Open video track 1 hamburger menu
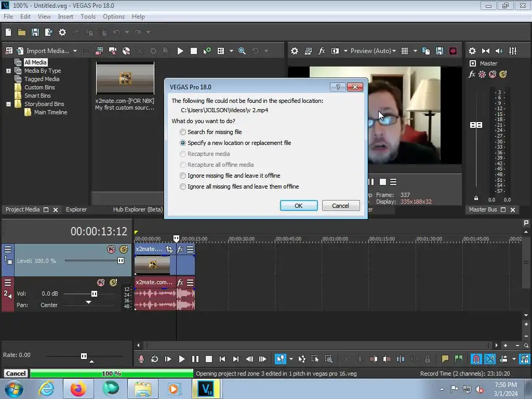This screenshot has height=399, width=532. [8, 249]
